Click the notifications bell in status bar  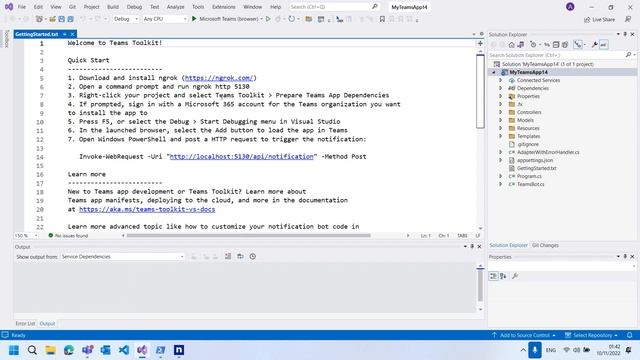point(629,335)
